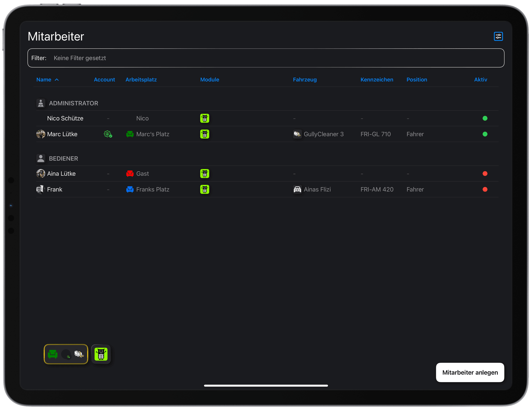Collapse the BEDIENER group header
The width and height of the screenshot is (532, 411).
pyautogui.click(x=63, y=159)
